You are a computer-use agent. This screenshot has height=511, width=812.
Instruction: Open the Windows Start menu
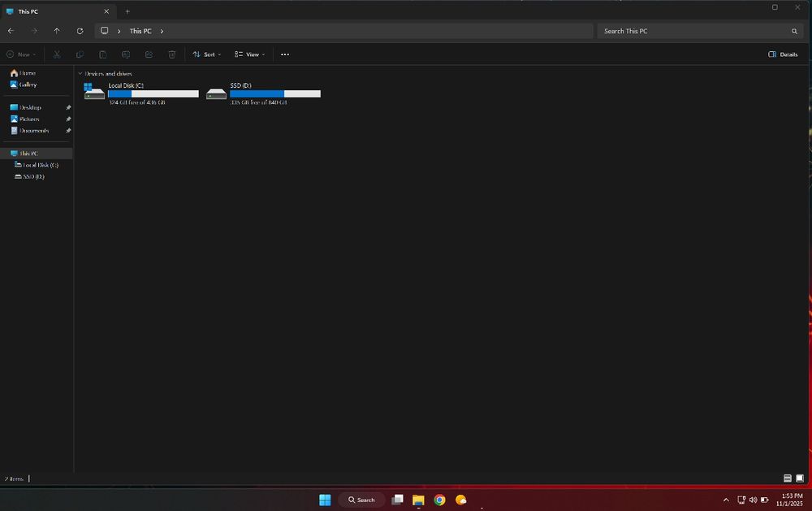(x=325, y=500)
